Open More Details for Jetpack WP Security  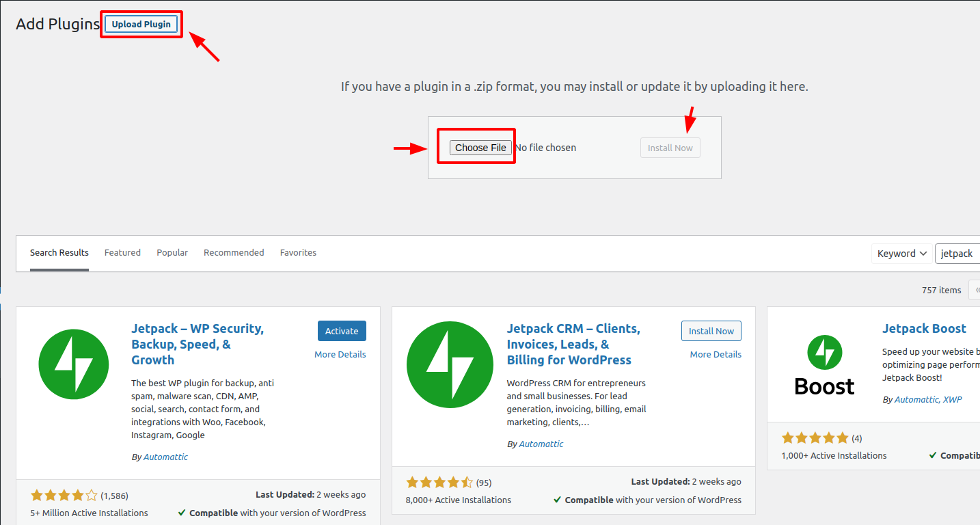340,354
